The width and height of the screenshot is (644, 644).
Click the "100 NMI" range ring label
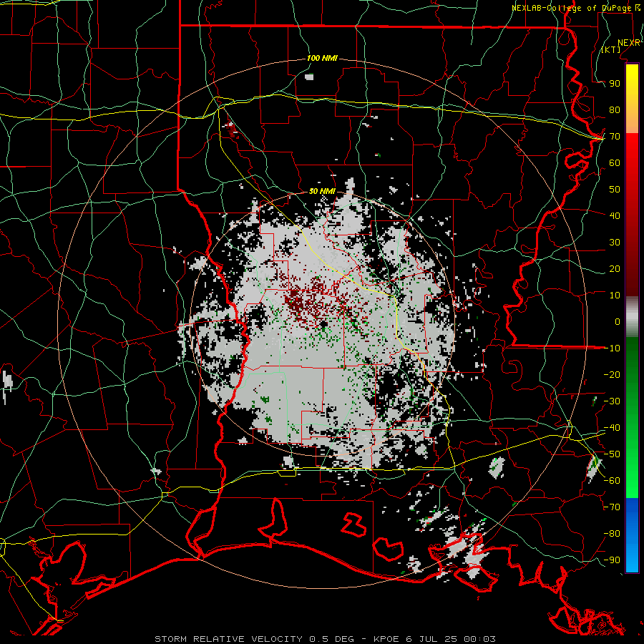(x=322, y=59)
